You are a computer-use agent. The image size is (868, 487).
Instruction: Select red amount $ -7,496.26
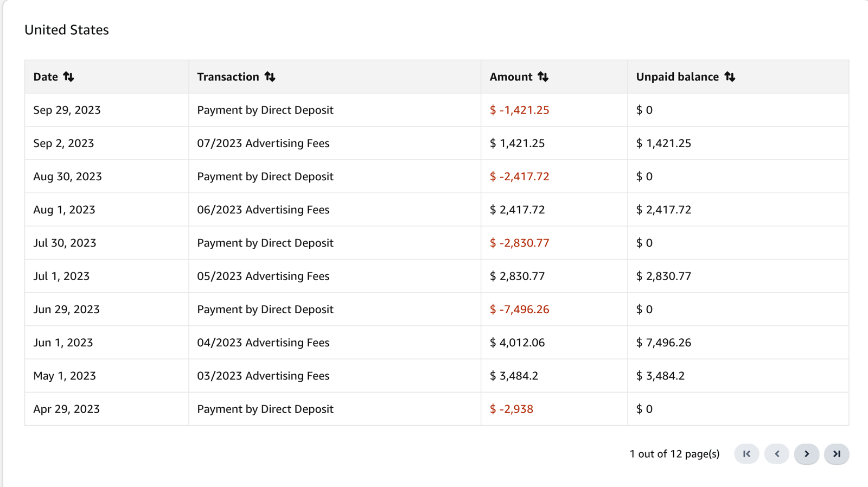519,309
